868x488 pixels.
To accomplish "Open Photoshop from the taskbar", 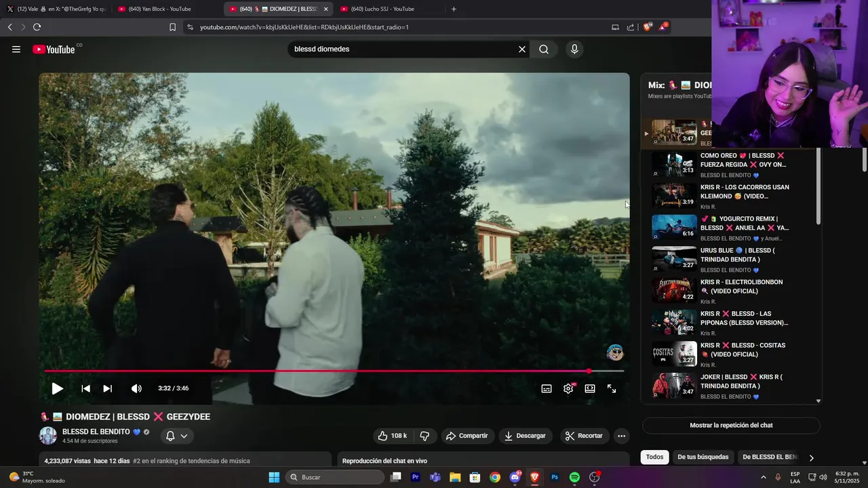I will pos(555,477).
